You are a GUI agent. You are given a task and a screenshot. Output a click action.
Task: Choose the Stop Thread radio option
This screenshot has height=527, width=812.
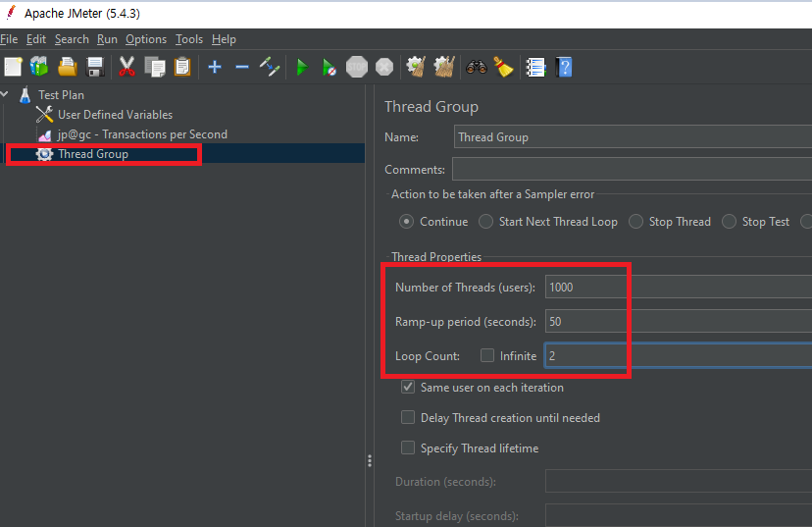(635, 222)
